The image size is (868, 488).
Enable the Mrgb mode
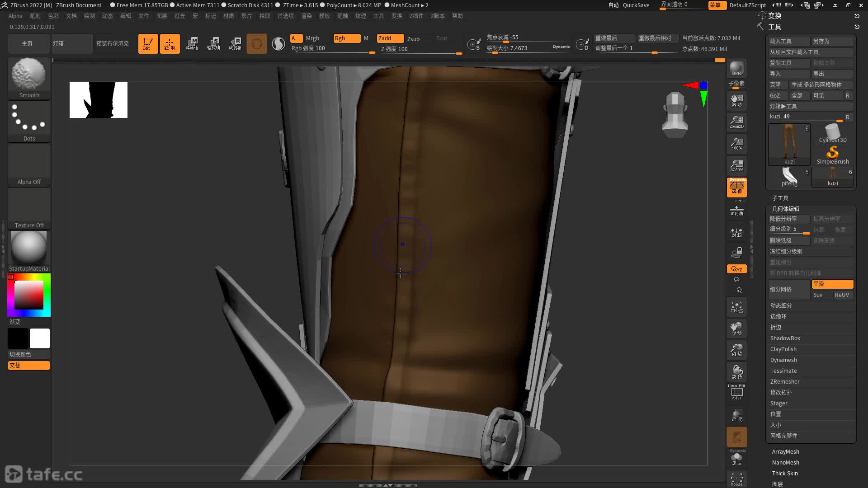[x=312, y=38]
